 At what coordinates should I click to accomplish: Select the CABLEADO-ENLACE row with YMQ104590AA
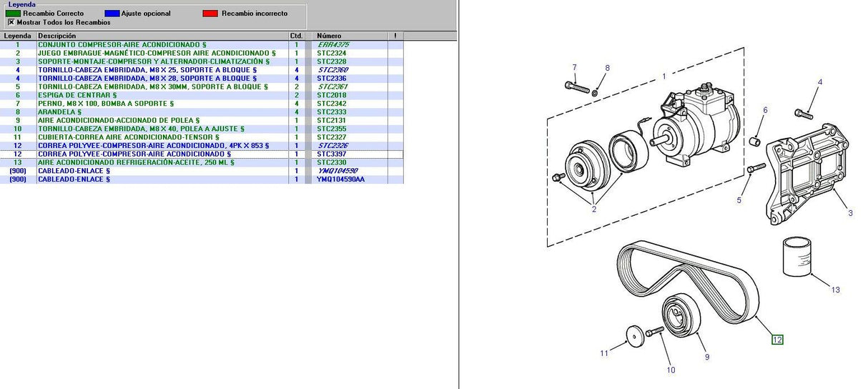[x=340, y=179]
